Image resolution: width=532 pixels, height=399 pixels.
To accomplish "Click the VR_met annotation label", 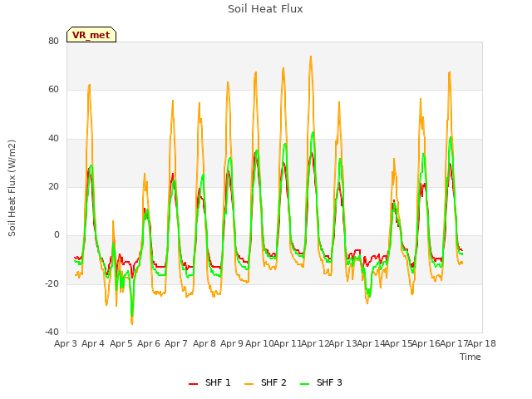I will [91, 35].
